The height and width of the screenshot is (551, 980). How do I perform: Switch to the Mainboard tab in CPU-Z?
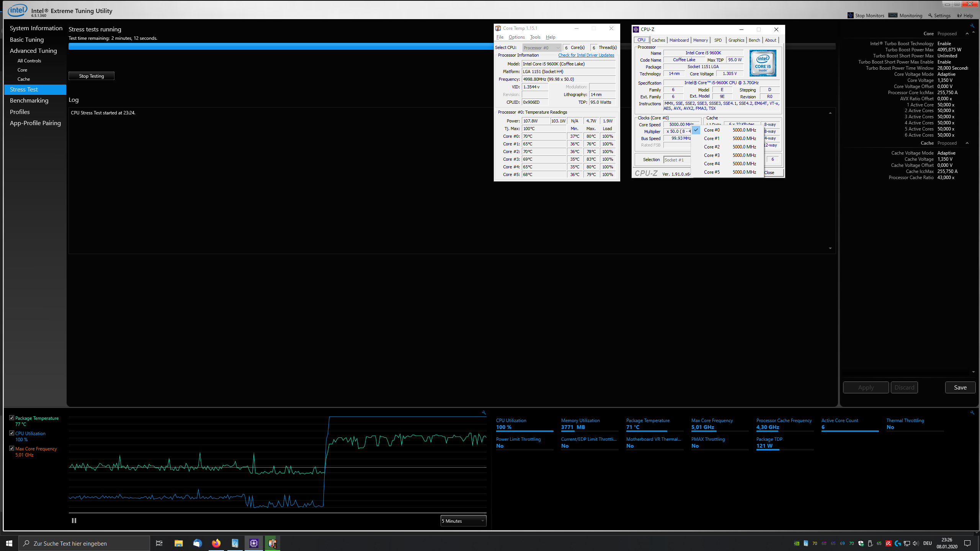[x=679, y=40]
